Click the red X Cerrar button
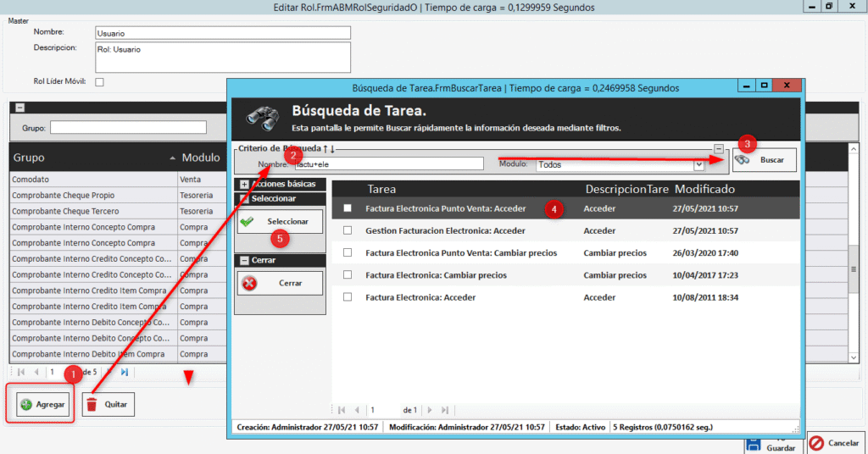Screen dimensions: 868x454 click(x=280, y=283)
